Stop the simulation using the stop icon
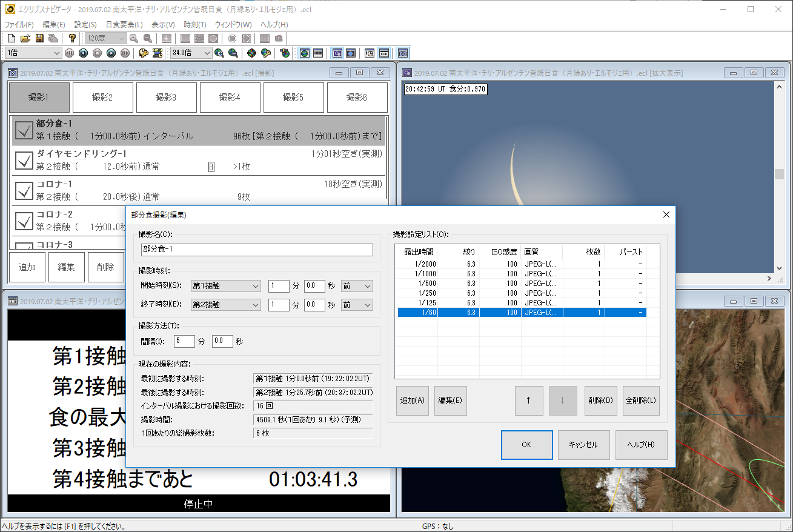Screen dimensions: 793x532 point(98,53)
